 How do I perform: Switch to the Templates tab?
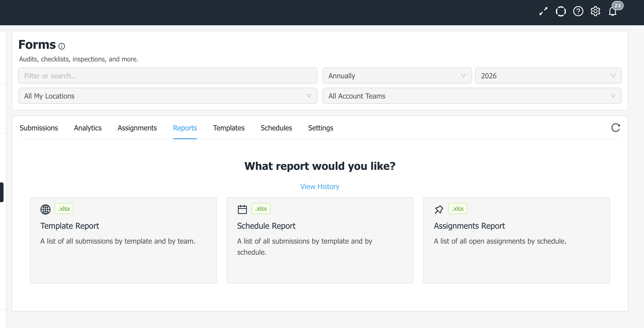228,128
